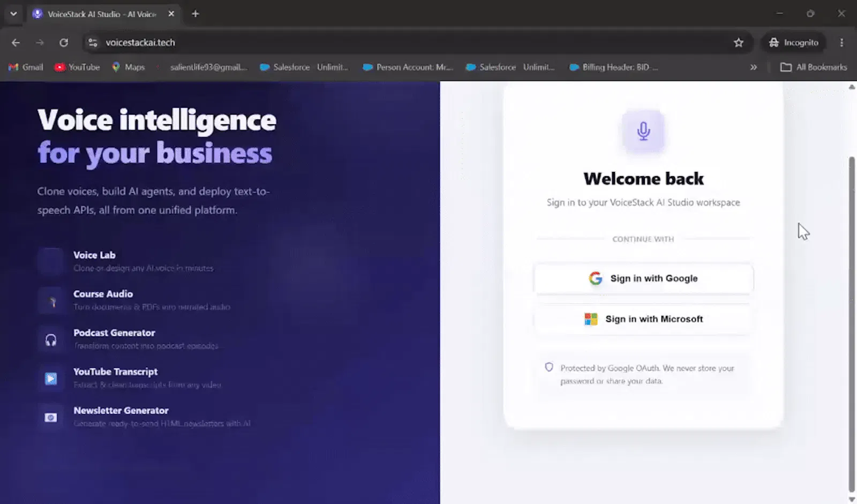The height and width of the screenshot is (504, 857).
Task: Open the Billing Header BID bookmark
Action: tap(614, 67)
